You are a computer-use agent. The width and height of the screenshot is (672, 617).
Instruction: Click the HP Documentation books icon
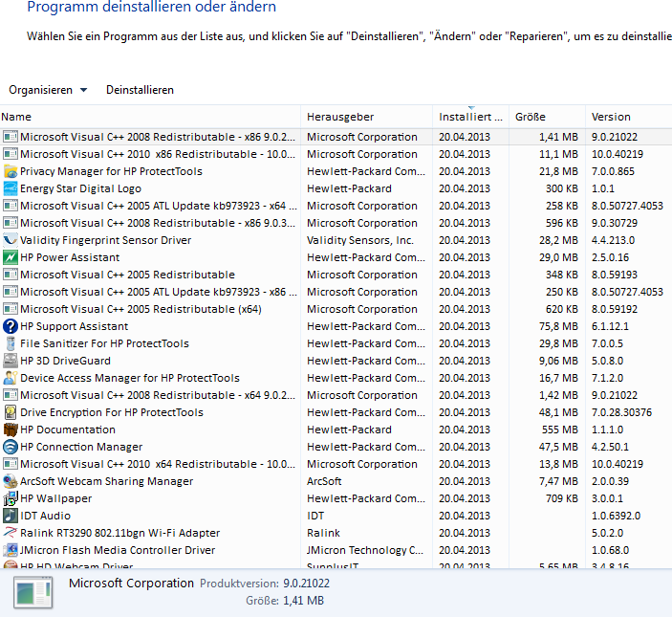(11, 430)
